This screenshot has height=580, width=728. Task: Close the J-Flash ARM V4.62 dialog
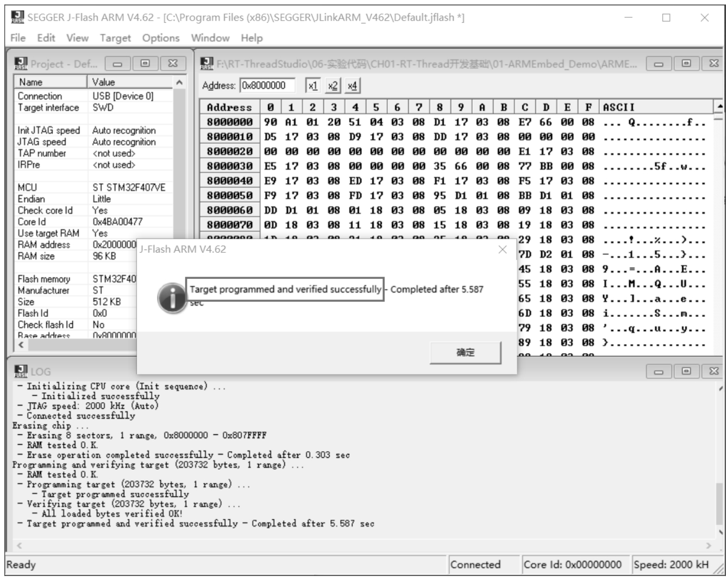coord(503,250)
